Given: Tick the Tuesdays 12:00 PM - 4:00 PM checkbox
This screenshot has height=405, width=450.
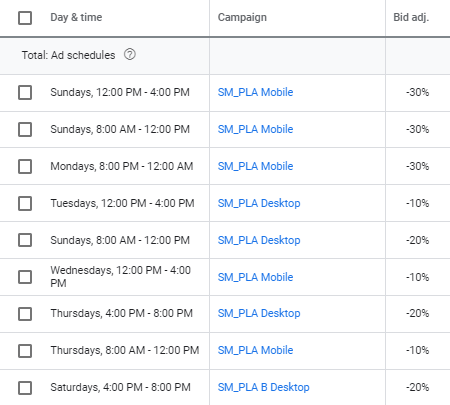Looking at the screenshot, I should 25,203.
